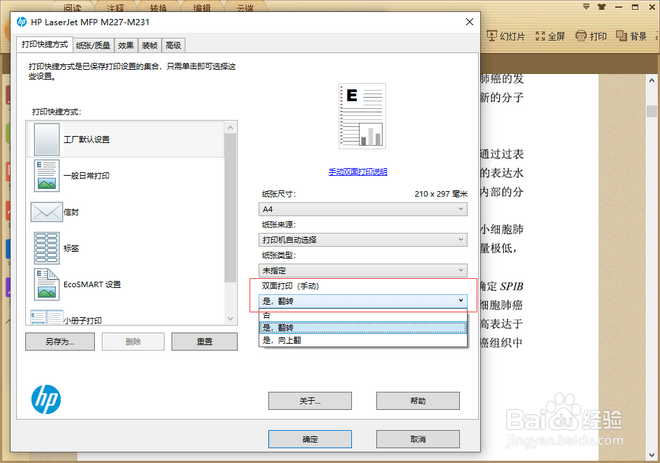
Task: Select the 打印快捷方式 tab
Action: pos(45,44)
